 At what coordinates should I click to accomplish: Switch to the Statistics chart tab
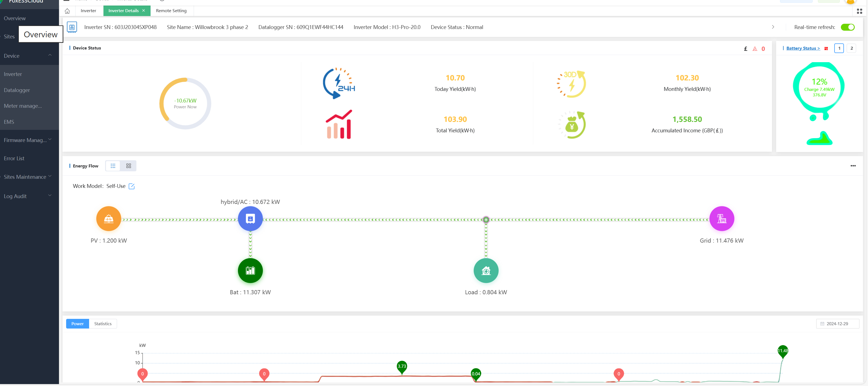pyautogui.click(x=103, y=323)
